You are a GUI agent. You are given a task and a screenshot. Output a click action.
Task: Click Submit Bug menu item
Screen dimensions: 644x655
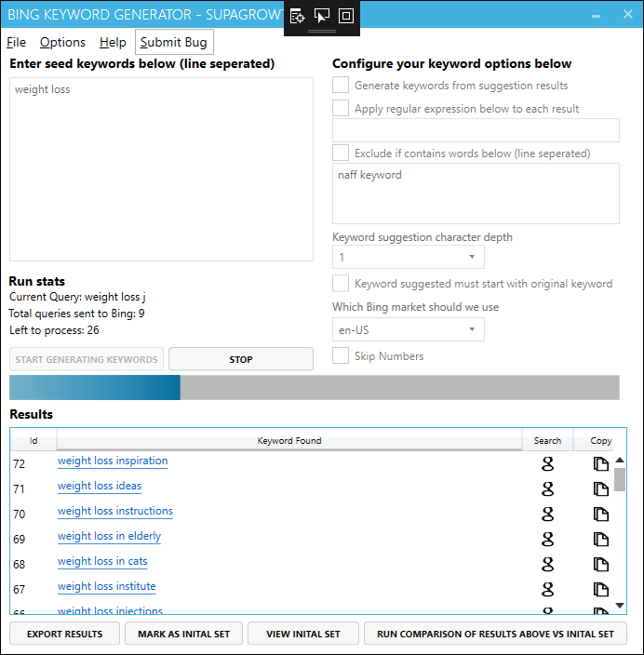point(174,42)
